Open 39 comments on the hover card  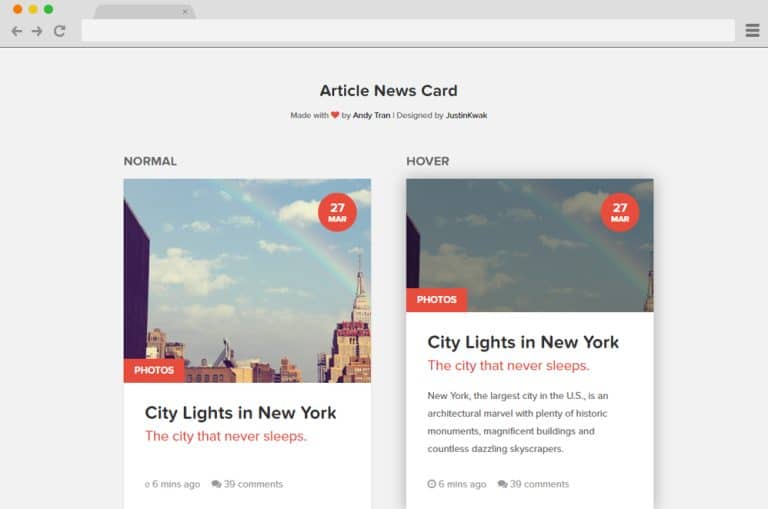539,484
